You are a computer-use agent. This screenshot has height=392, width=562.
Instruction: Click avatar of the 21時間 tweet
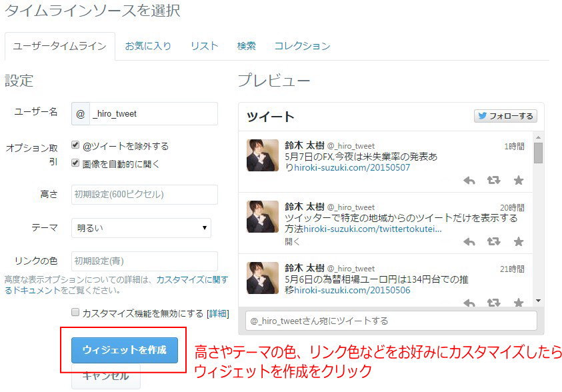[263, 278]
